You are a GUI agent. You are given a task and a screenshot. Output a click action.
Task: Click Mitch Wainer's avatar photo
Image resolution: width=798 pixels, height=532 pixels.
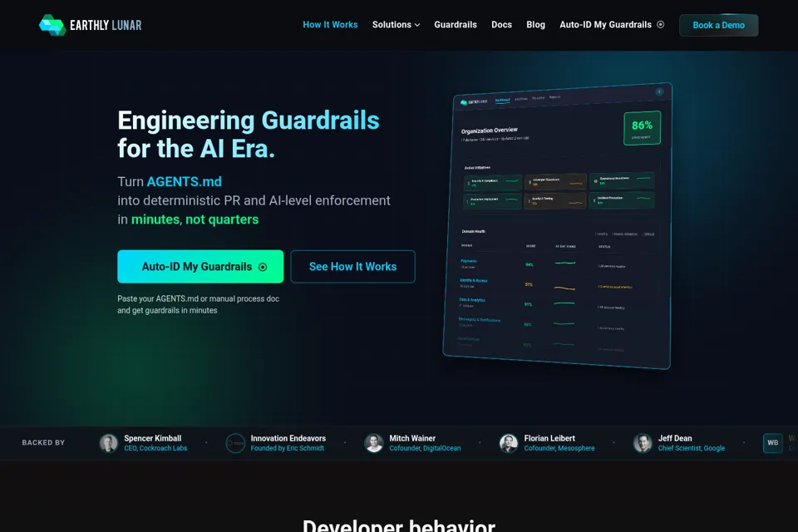click(373, 443)
